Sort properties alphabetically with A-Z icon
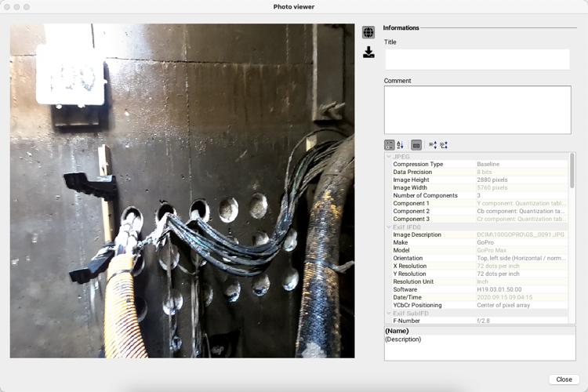 coord(401,145)
